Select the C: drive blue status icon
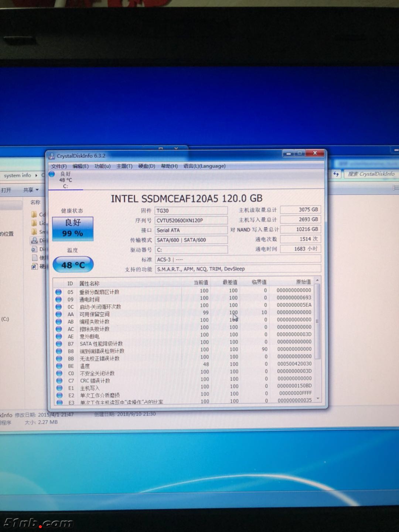The image size is (399, 532). [52, 174]
